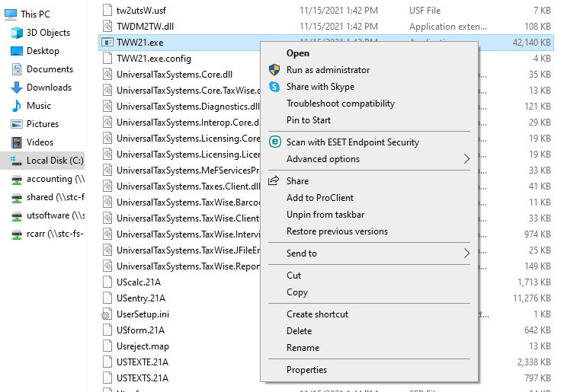This screenshot has width=567, height=392.
Task: Open Properties from context menu
Action: [x=306, y=370]
